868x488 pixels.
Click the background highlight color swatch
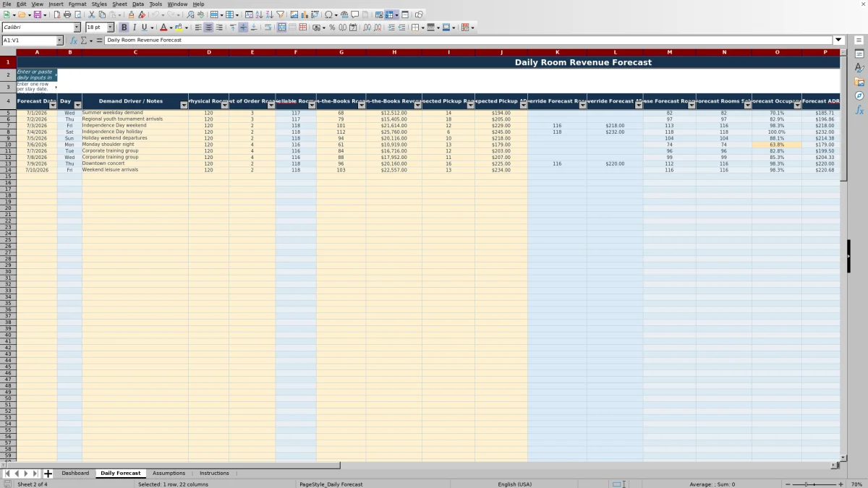pyautogui.click(x=178, y=27)
